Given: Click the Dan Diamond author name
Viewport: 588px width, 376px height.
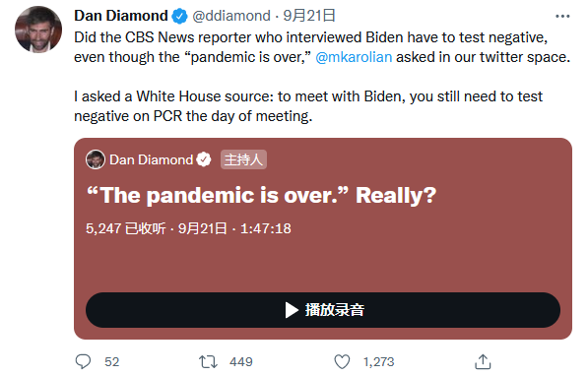Looking at the screenshot, I should pos(121,16).
